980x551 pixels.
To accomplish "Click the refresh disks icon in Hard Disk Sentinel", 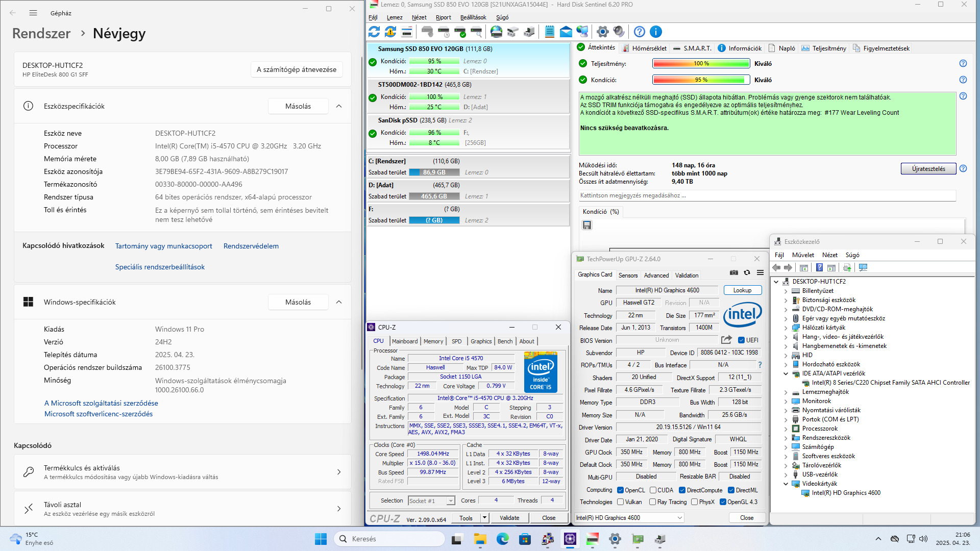I will pos(374,32).
